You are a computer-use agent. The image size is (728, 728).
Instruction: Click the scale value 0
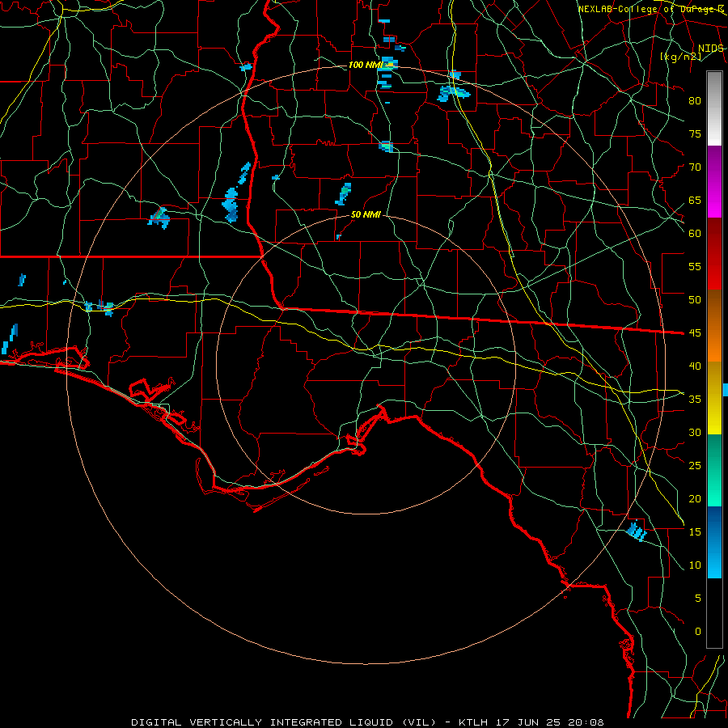click(x=698, y=632)
